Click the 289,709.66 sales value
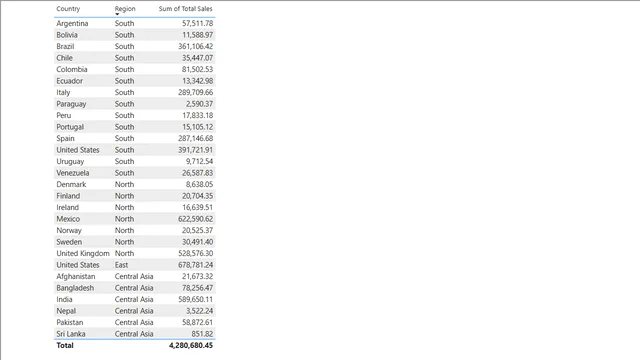Screen dimensions: 640x360 tap(196, 92)
